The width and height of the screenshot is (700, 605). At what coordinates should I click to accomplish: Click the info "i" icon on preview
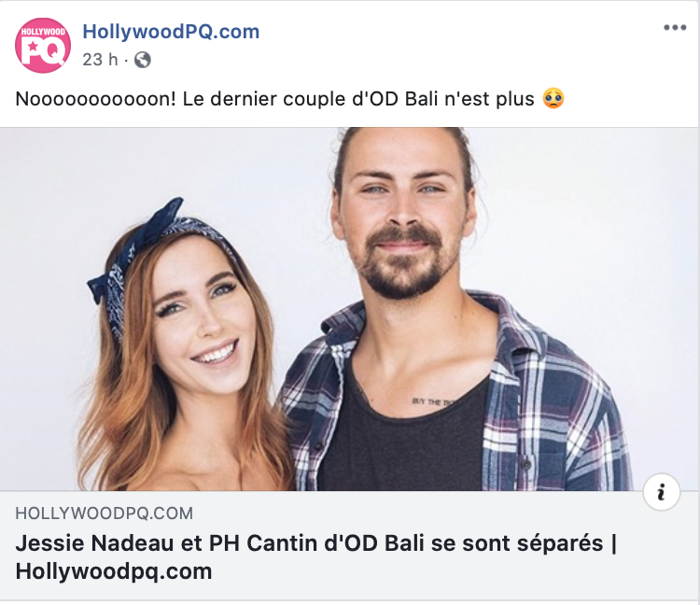pyautogui.click(x=662, y=492)
